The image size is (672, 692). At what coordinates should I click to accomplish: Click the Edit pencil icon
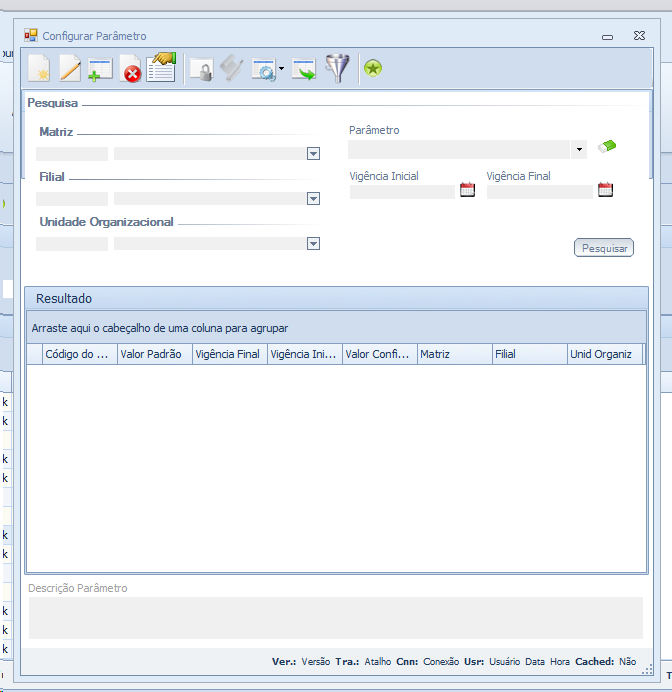69,69
